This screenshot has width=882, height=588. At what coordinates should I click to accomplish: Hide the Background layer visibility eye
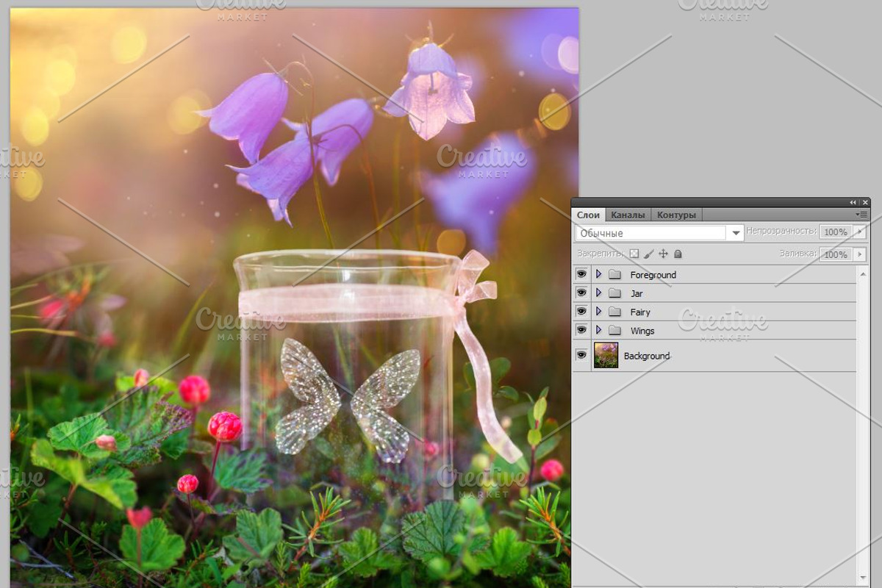tap(581, 355)
